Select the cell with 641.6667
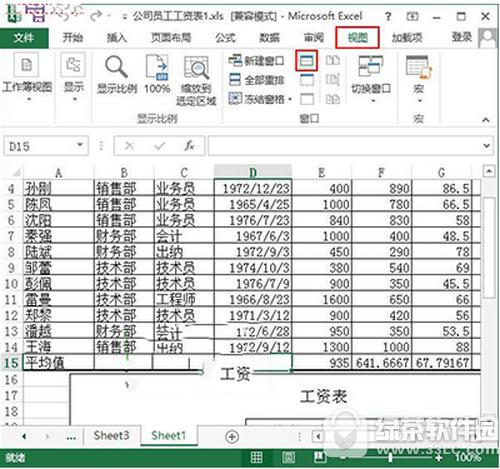 tap(382, 362)
